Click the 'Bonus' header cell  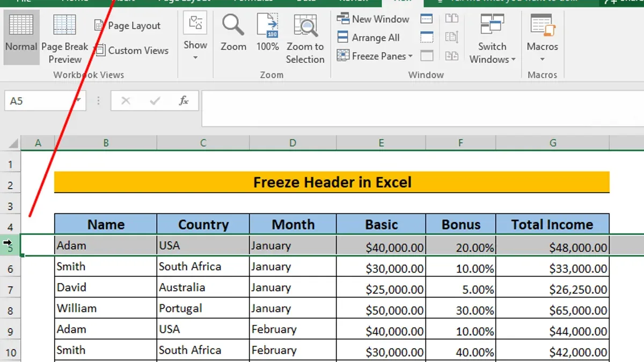[x=460, y=224]
